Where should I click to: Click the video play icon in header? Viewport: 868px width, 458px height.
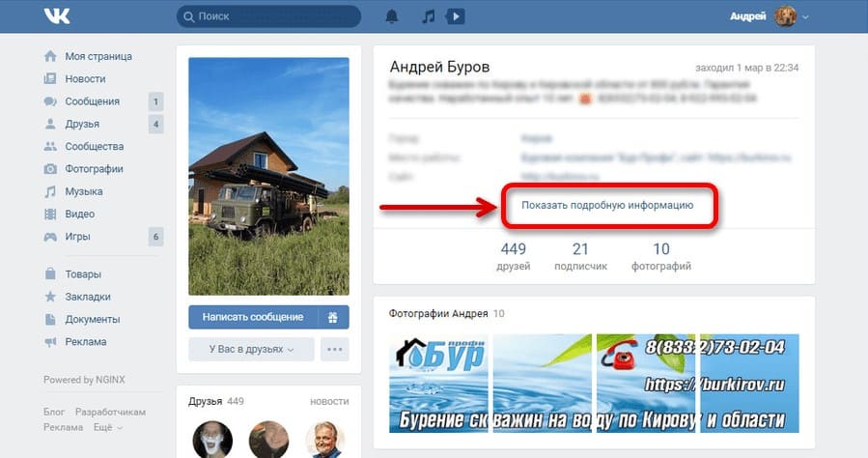(x=456, y=16)
